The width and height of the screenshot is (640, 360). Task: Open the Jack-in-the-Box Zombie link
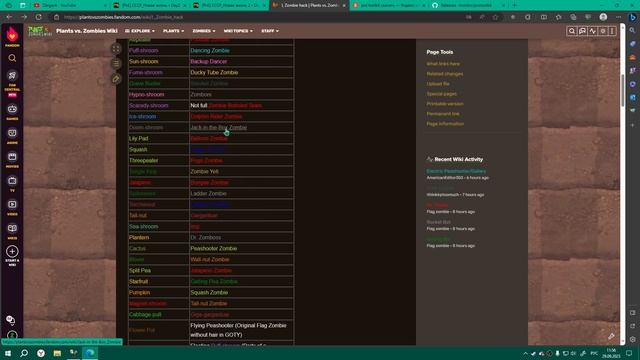(218, 128)
